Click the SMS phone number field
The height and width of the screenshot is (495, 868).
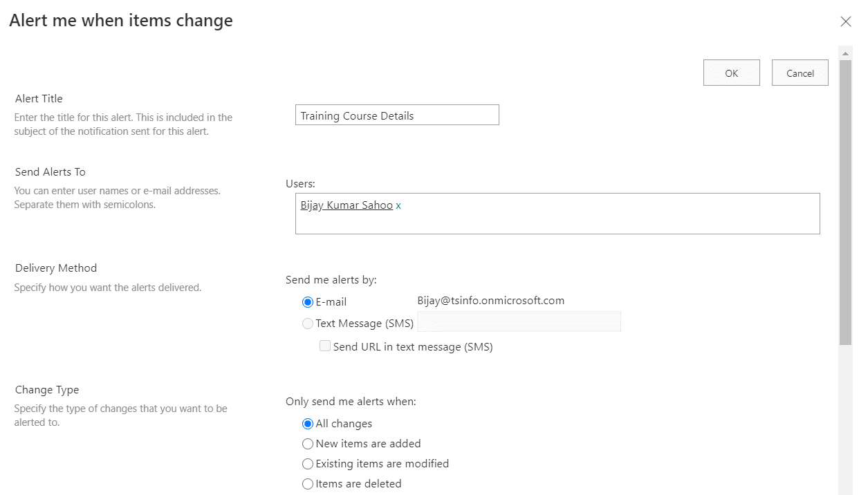click(519, 321)
